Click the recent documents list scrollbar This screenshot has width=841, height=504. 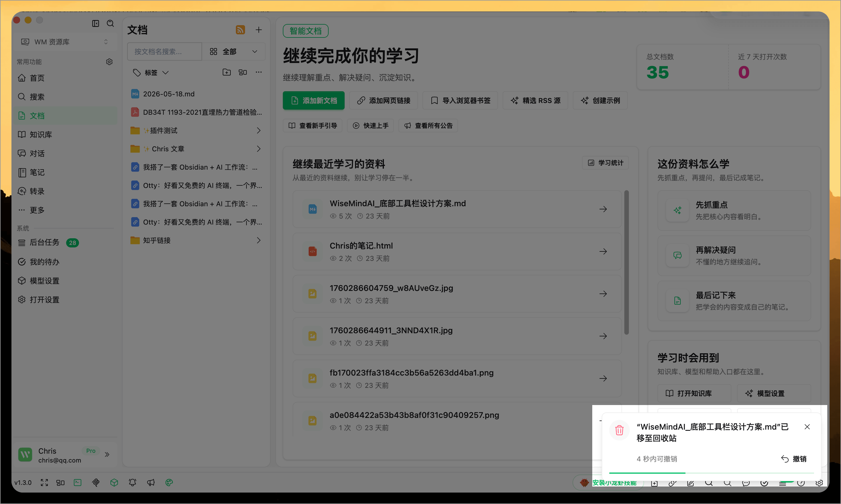tap(626, 262)
